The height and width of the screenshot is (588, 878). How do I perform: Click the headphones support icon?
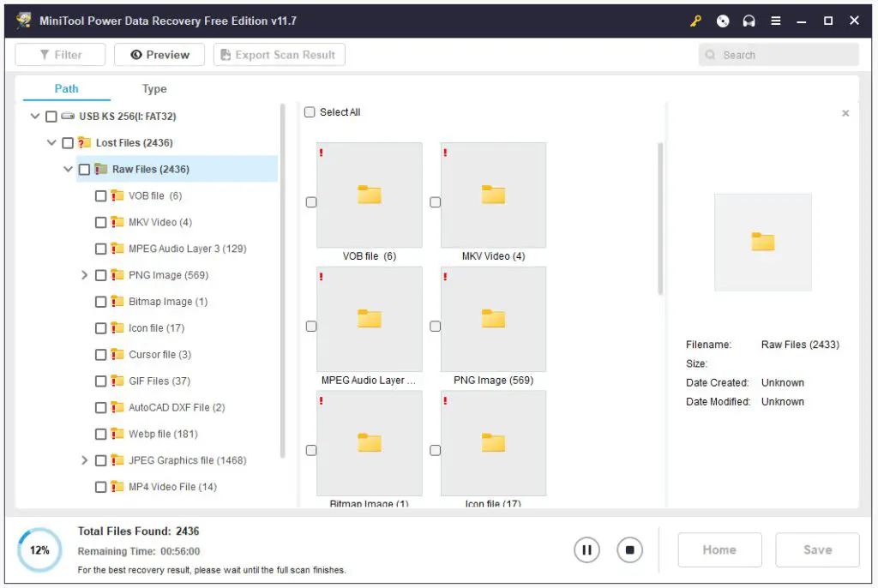pyautogui.click(x=749, y=21)
